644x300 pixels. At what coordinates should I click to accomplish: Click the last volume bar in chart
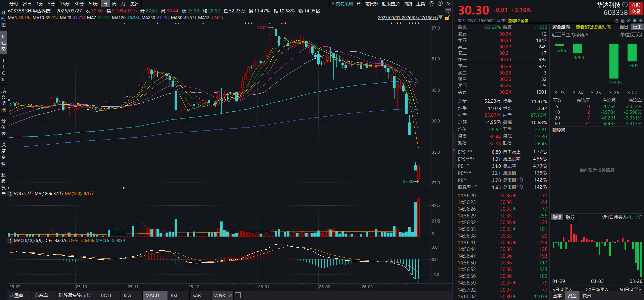(x=418, y=217)
